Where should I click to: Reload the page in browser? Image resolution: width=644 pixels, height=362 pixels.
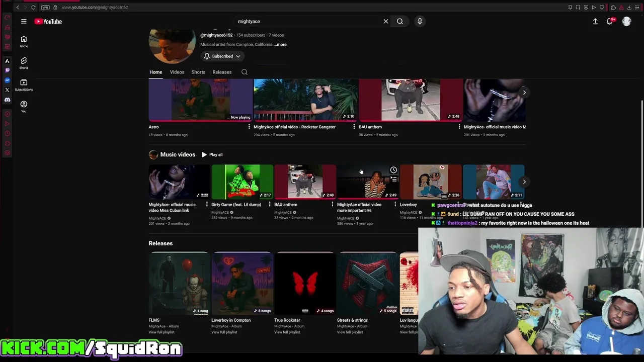point(33,7)
